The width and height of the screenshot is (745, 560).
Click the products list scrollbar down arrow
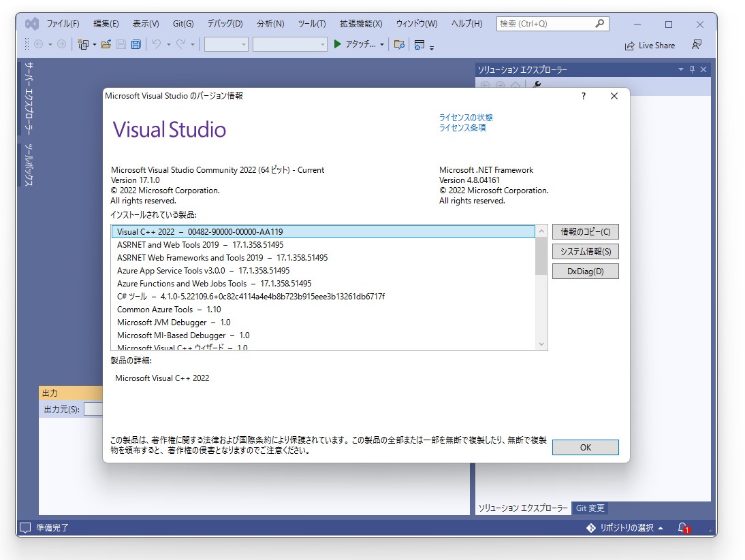(x=541, y=344)
